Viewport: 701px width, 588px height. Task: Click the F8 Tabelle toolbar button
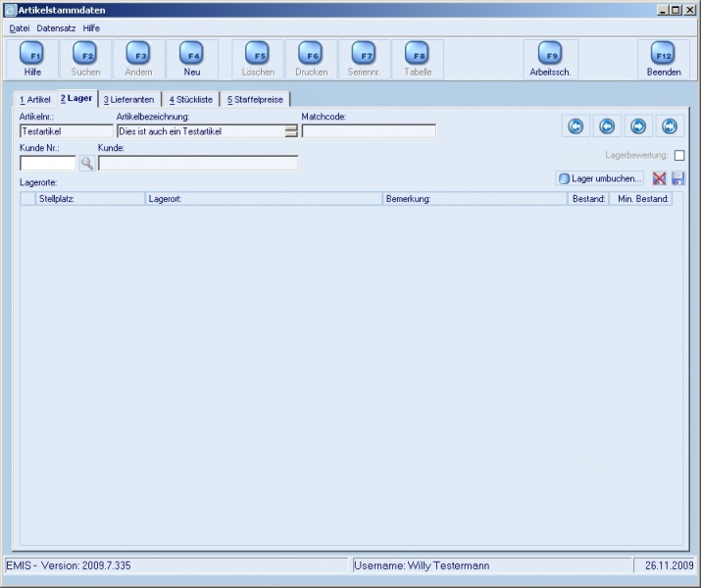pos(418,60)
